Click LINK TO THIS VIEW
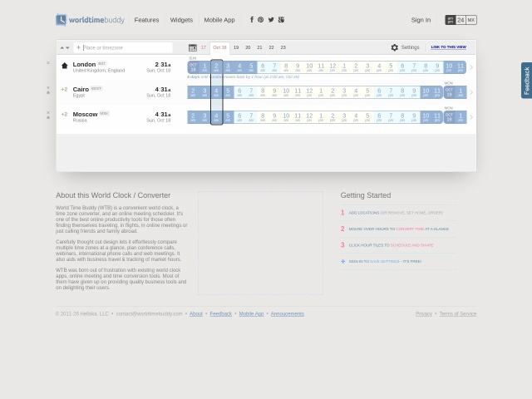532x399 pixels. [449, 47]
